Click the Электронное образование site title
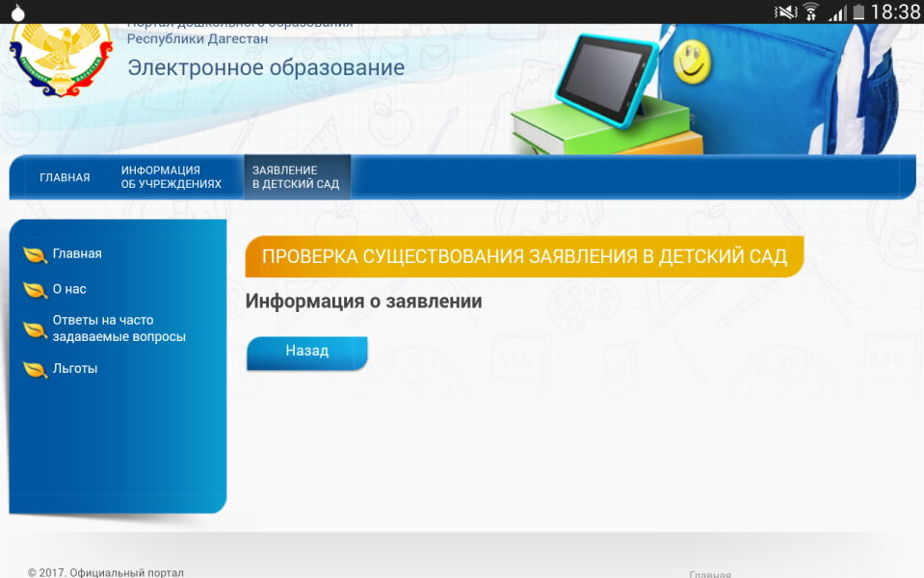924x578 pixels. point(266,68)
